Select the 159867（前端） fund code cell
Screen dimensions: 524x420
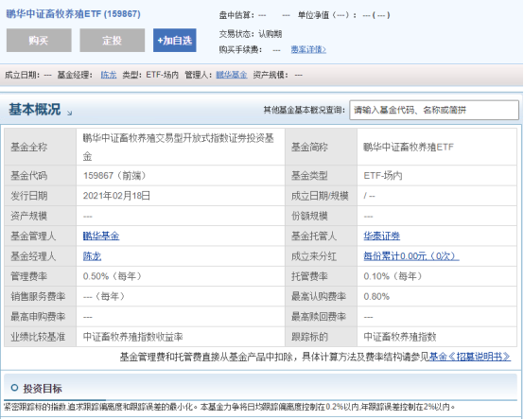click(x=181, y=175)
